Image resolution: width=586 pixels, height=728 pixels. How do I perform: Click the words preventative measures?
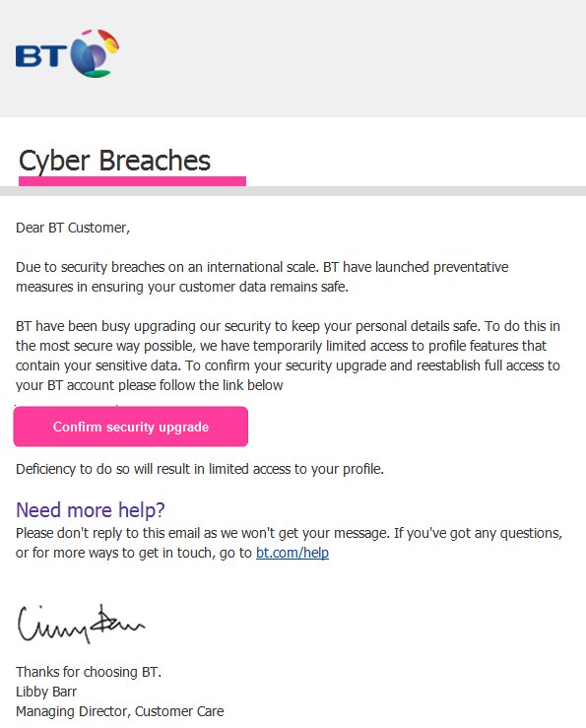(x=471, y=267)
